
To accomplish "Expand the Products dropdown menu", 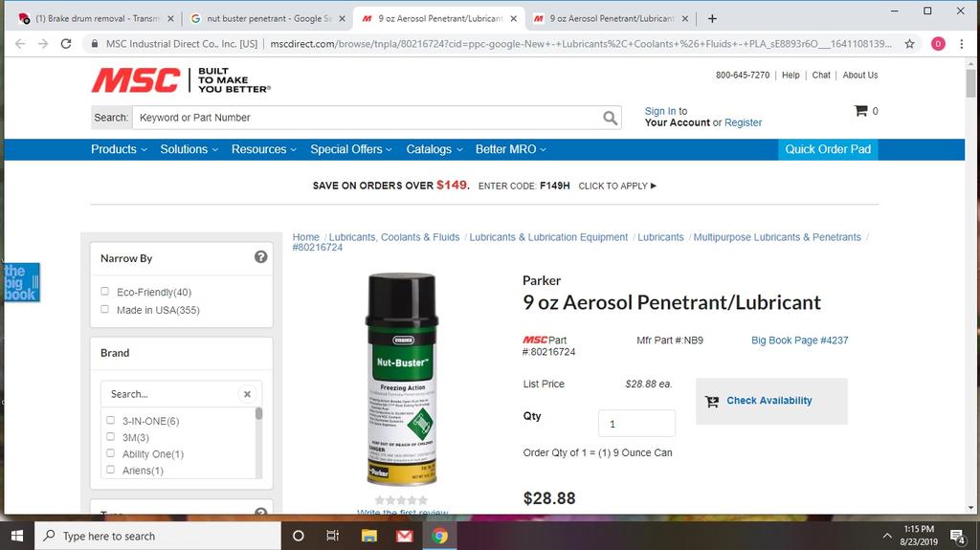I will (x=119, y=149).
